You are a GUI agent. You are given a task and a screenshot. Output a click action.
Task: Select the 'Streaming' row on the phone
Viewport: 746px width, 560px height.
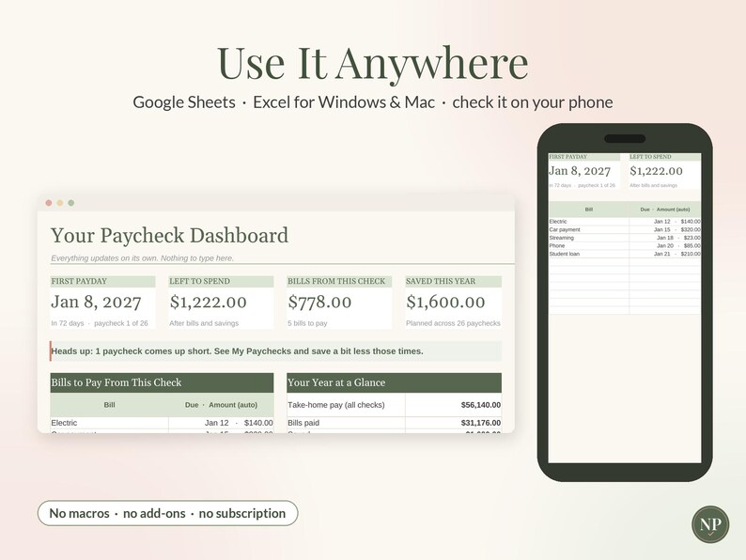pyautogui.click(x=625, y=238)
